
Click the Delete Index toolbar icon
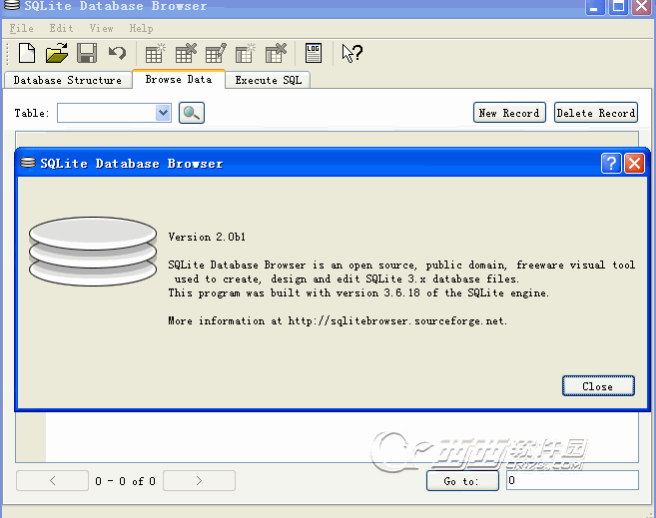(x=276, y=53)
